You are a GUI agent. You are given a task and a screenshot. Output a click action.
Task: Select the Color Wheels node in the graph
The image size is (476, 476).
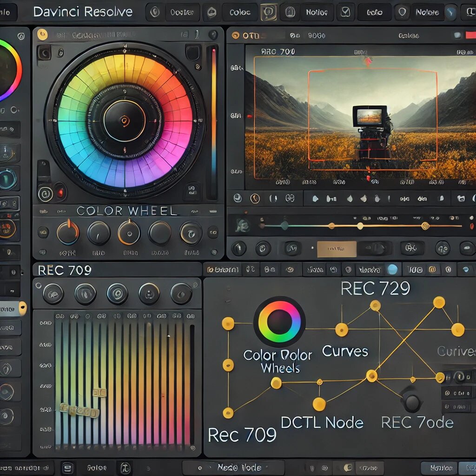(x=279, y=322)
